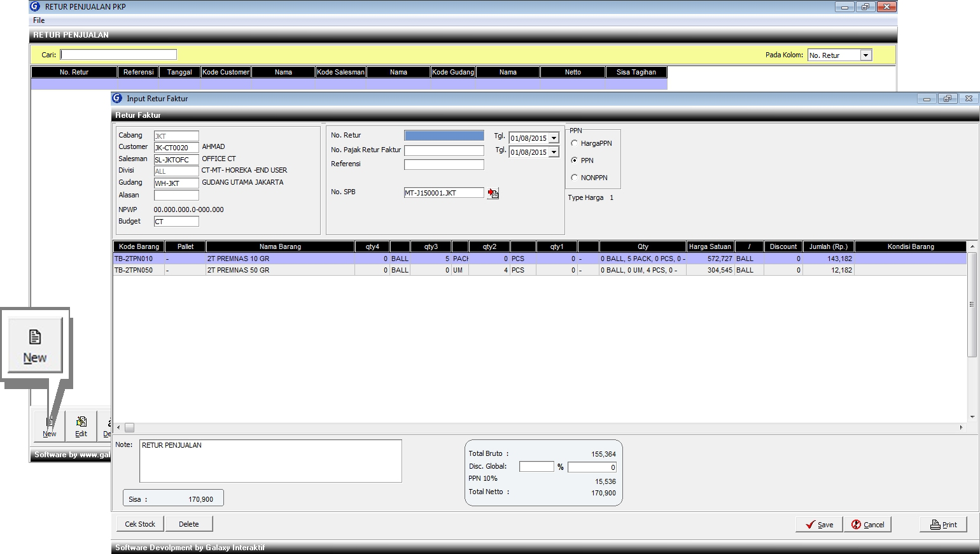Expand the No. Retur date picker
The width and height of the screenshot is (980, 554).
554,138
